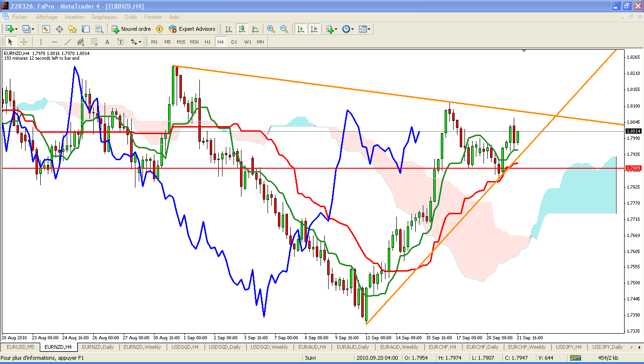The height and width of the screenshot is (364, 644).
Task: Pick the trendline drawing tool
Action: click(67, 42)
